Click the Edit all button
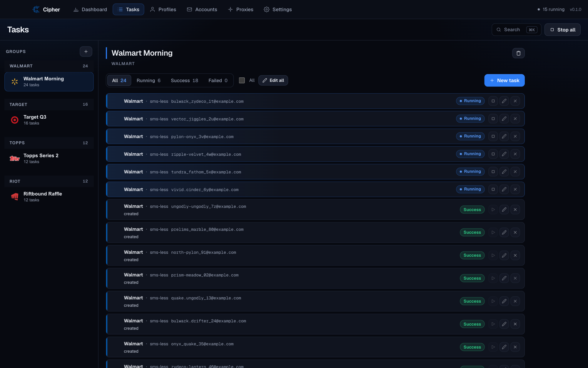The image size is (588, 368). point(273,80)
